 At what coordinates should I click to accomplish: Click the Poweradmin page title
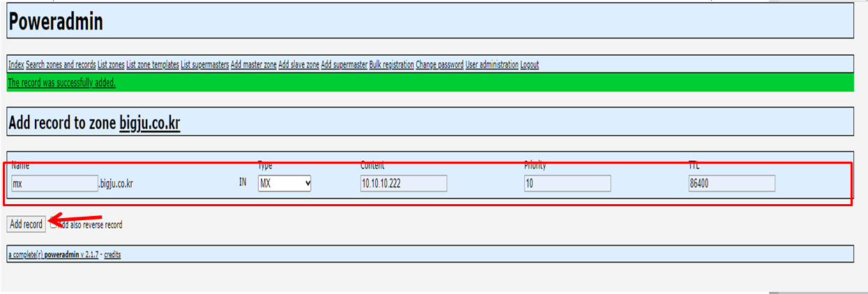(x=56, y=21)
